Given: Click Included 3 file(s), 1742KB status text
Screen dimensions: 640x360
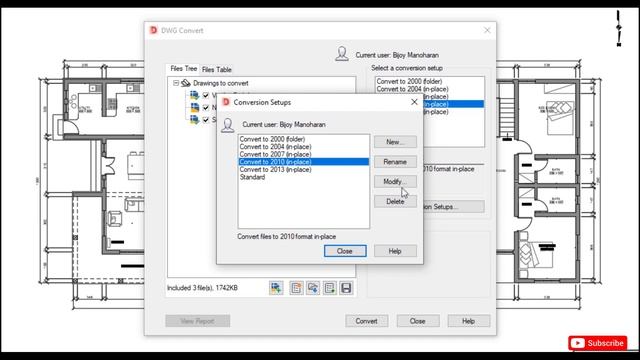Looking at the screenshot, I should click(202, 288).
